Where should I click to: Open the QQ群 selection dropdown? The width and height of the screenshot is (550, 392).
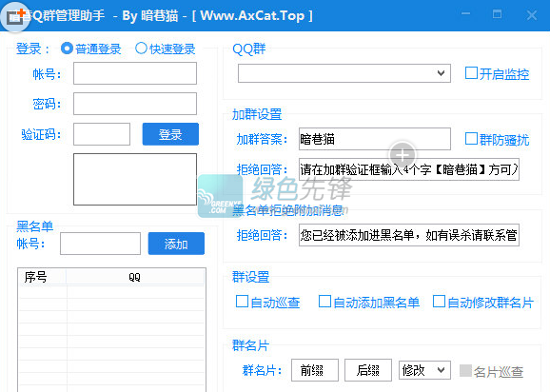tap(344, 73)
